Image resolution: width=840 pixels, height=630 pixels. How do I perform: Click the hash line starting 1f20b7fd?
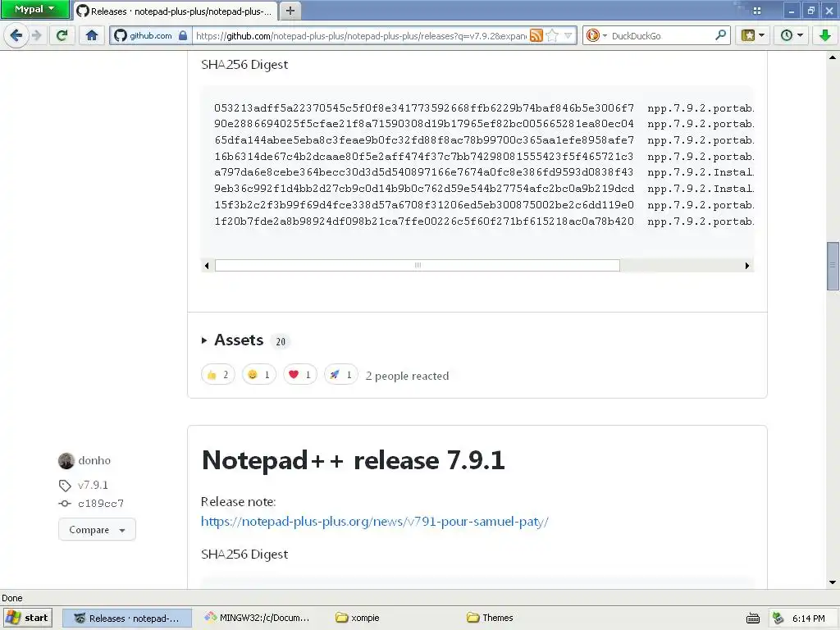tap(424, 221)
